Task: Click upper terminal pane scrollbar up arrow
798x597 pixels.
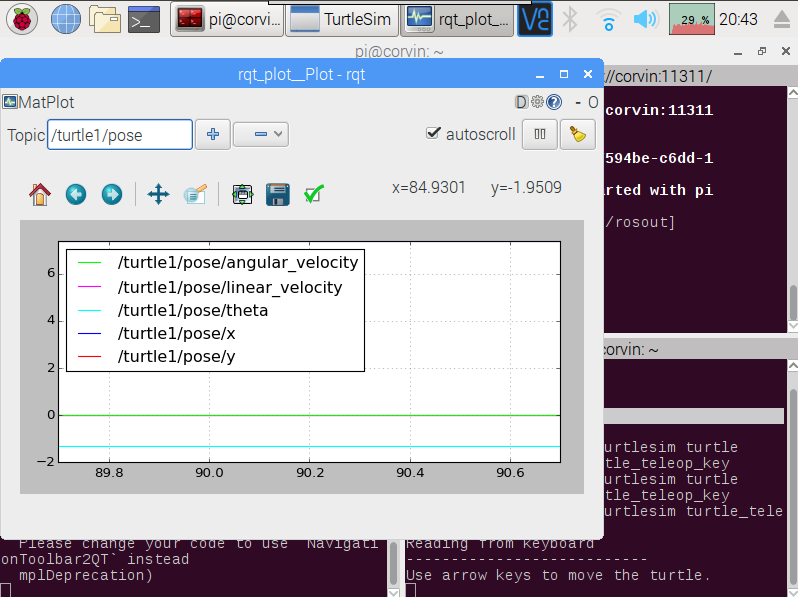Action: coord(792,93)
